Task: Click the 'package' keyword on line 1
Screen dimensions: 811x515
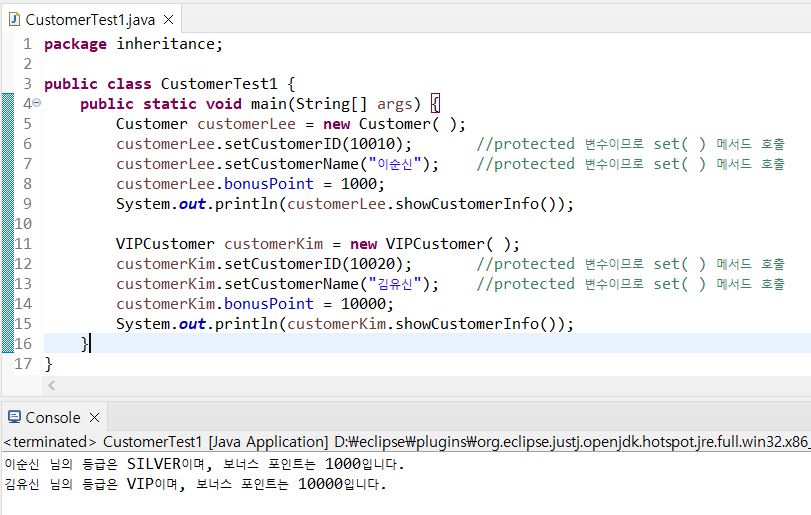Action: coord(76,44)
